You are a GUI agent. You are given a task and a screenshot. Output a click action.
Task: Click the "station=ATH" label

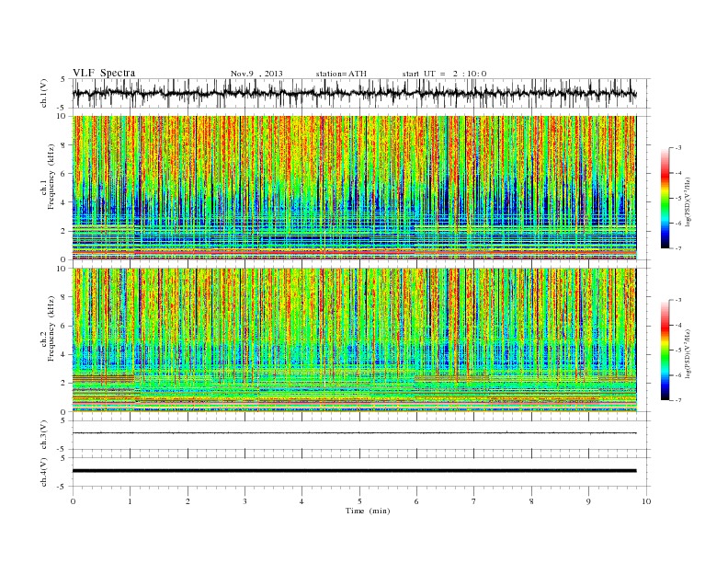(x=341, y=74)
